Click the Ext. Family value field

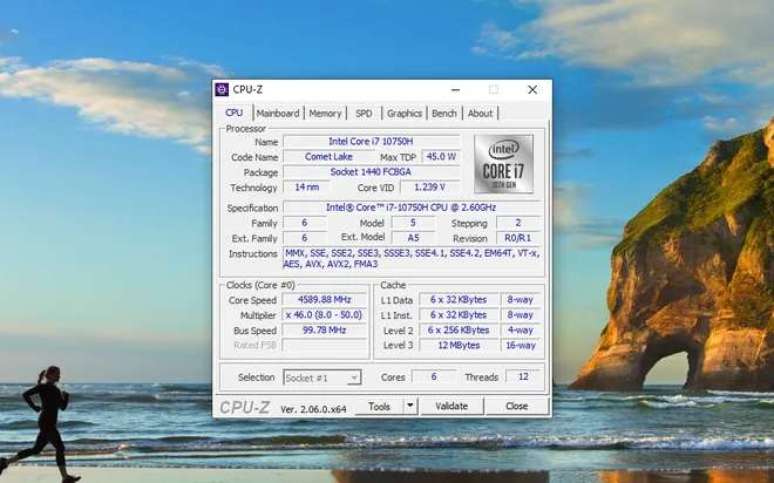[305, 238]
